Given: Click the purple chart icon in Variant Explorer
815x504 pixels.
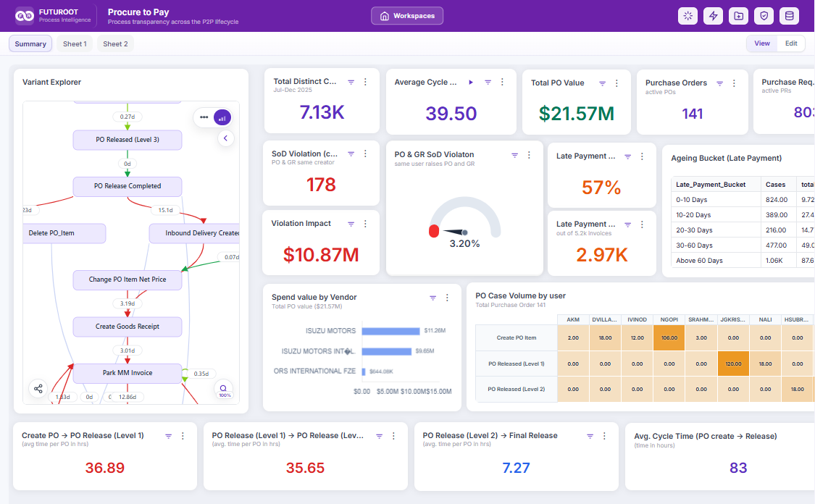Looking at the screenshot, I should click(222, 117).
